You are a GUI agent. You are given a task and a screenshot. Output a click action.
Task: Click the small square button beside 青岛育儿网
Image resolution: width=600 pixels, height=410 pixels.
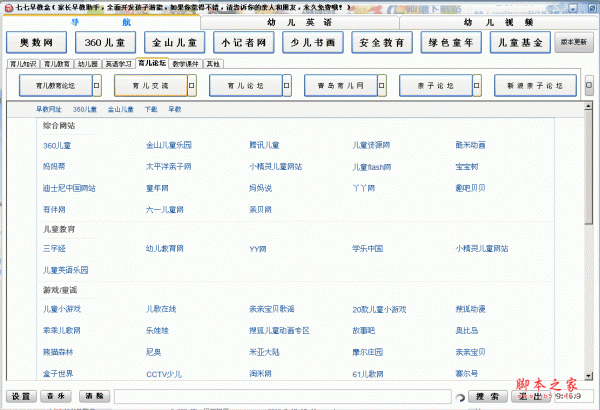point(382,85)
